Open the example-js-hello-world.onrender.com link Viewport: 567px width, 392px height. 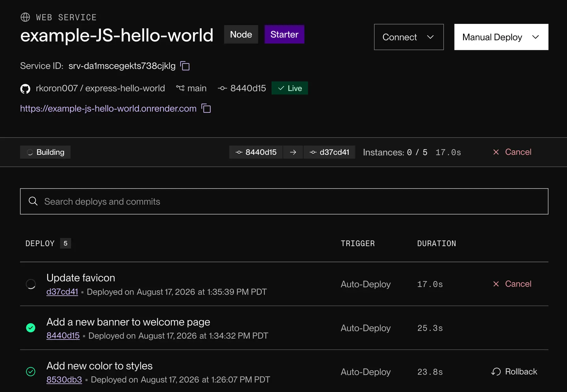tap(108, 109)
